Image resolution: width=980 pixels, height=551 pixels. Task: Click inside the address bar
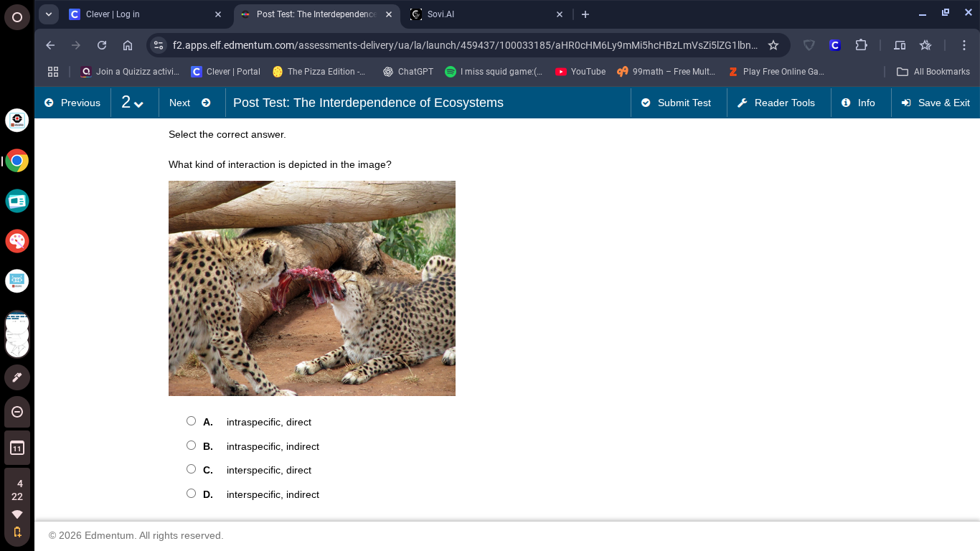tap(466, 44)
